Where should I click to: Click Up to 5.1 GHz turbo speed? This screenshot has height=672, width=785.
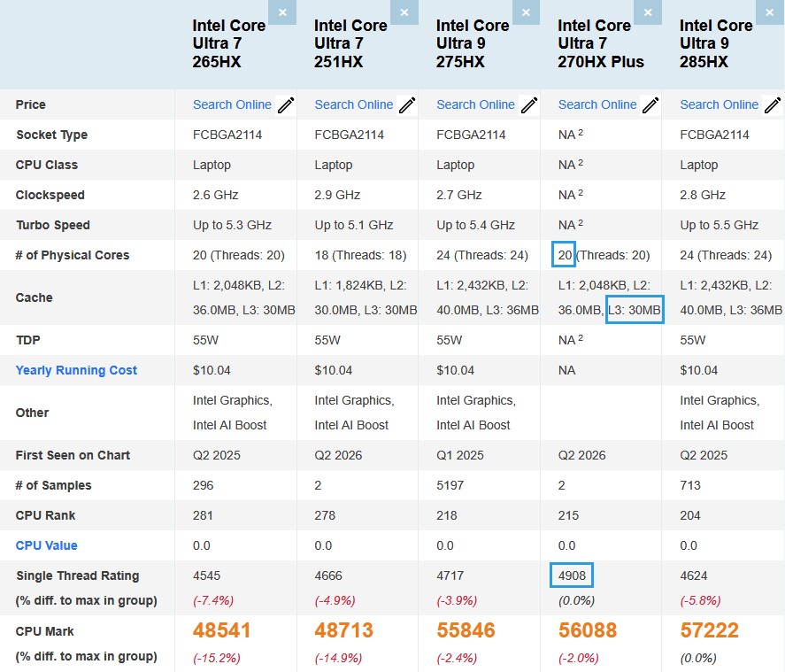pos(354,225)
